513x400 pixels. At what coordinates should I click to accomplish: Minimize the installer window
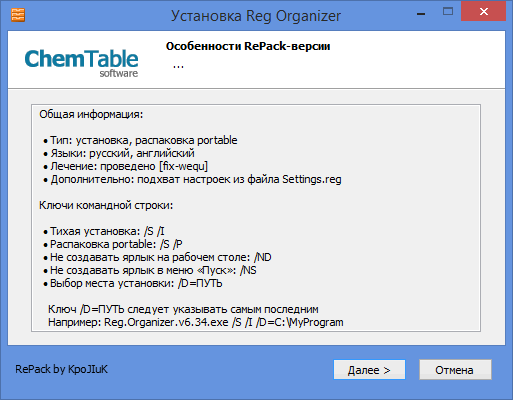pyautogui.click(x=421, y=14)
